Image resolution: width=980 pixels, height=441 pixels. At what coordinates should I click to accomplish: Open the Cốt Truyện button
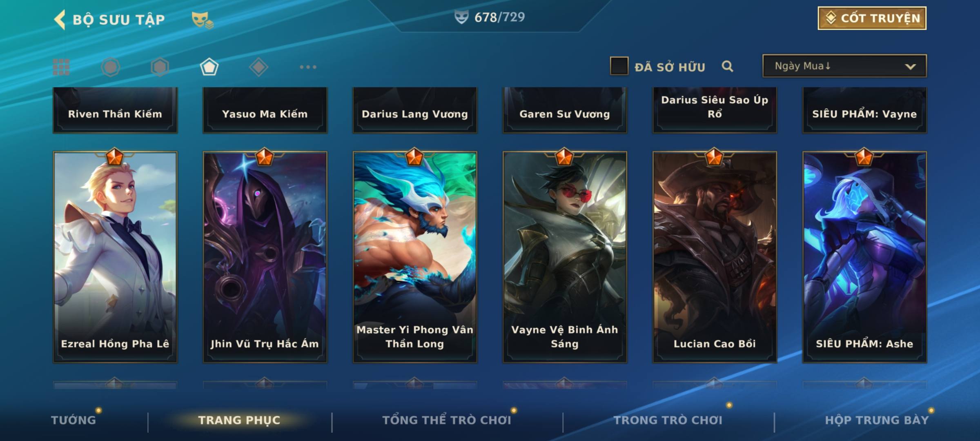(872, 18)
